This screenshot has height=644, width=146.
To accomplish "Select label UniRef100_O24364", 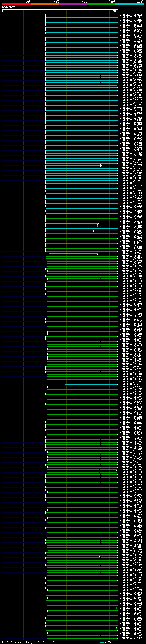I will 131,75.
